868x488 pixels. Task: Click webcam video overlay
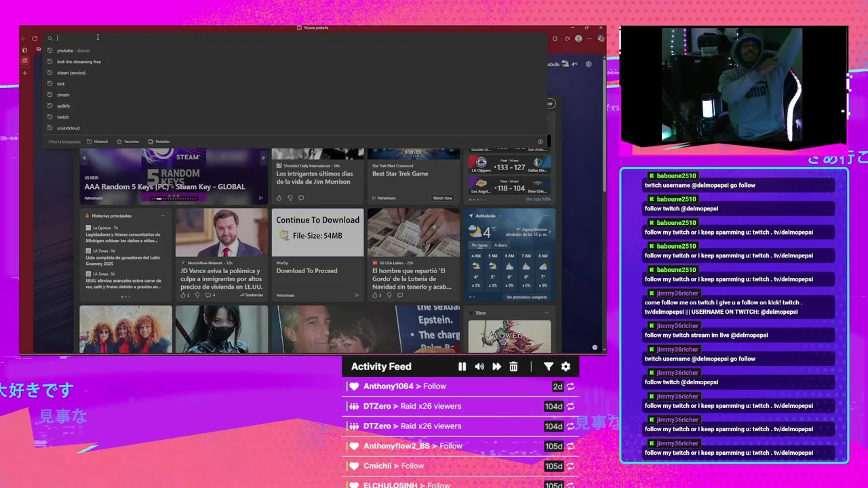(733, 85)
